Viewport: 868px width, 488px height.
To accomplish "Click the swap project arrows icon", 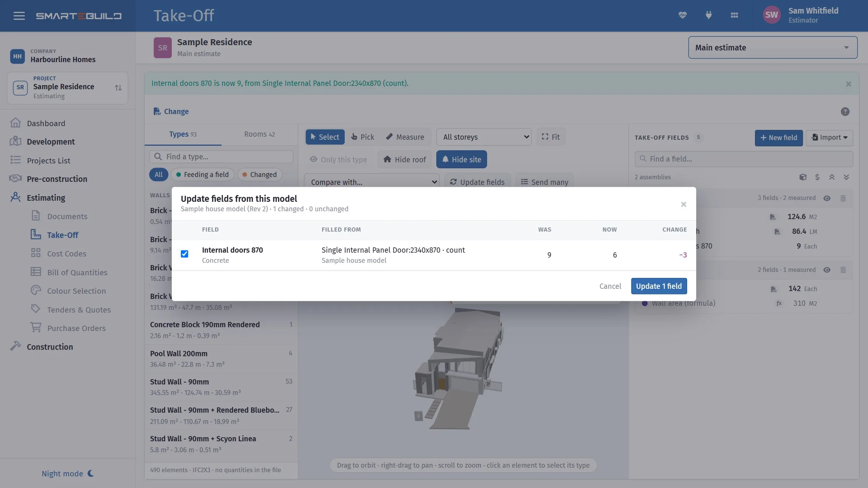I will (118, 88).
